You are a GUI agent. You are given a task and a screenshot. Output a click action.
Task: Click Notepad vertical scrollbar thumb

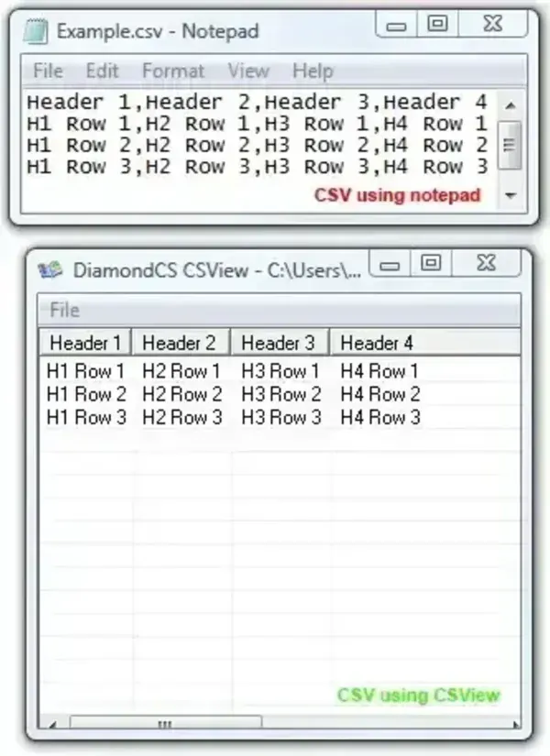click(510, 145)
